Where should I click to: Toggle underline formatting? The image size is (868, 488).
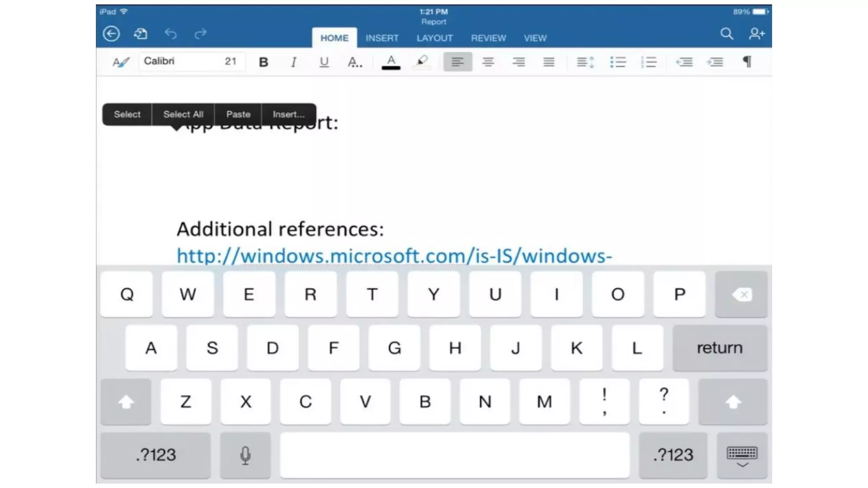pyautogui.click(x=324, y=62)
